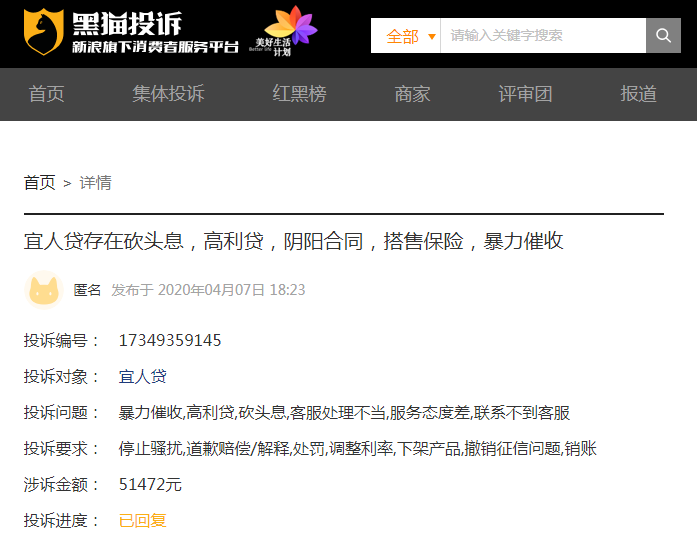Click the anonymous user cat avatar
This screenshot has width=697, height=548.
(44, 290)
